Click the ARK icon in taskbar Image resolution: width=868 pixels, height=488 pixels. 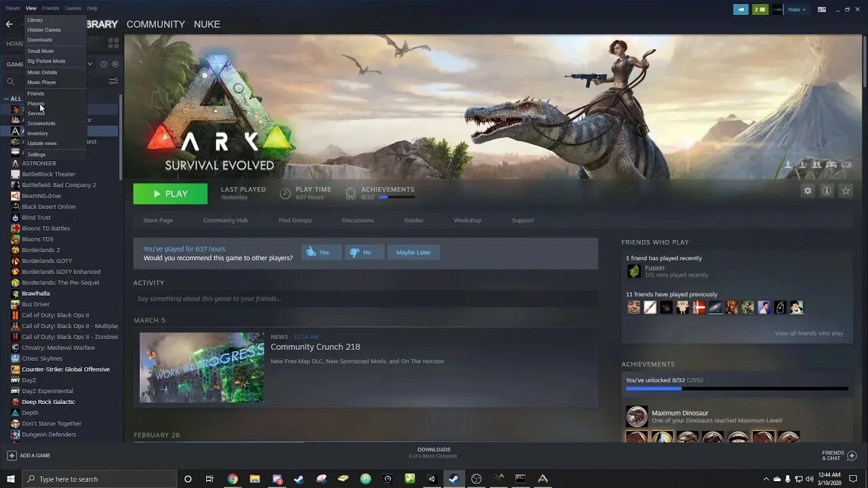tap(542, 479)
